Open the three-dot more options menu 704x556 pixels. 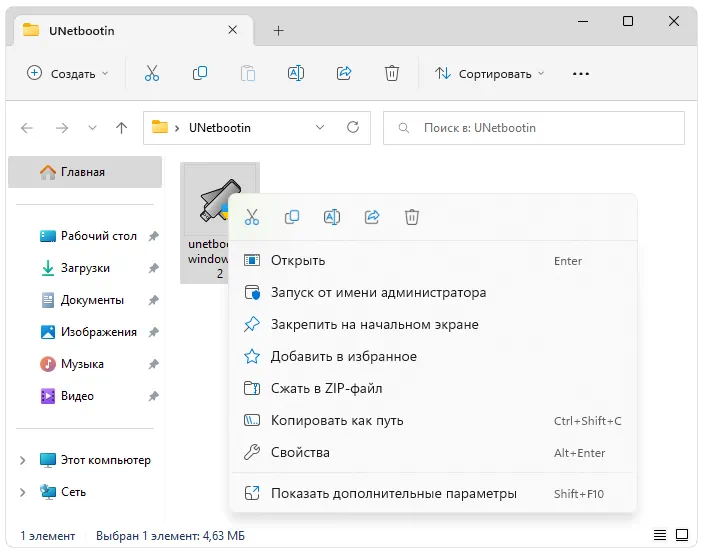point(581,74)
